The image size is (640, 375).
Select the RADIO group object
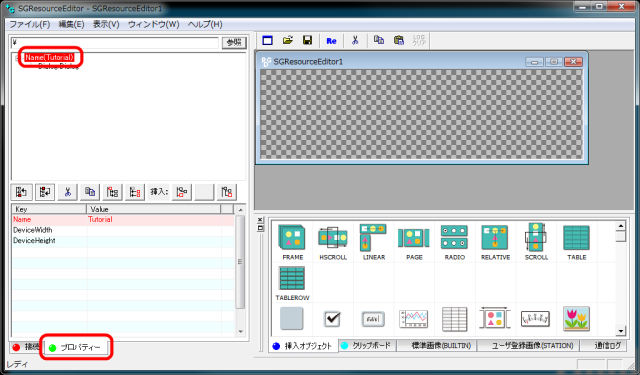pos(454,242)
